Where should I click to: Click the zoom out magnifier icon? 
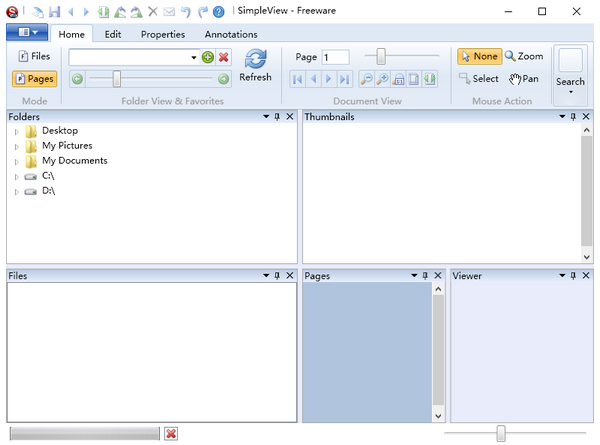(x=367, y=79)
